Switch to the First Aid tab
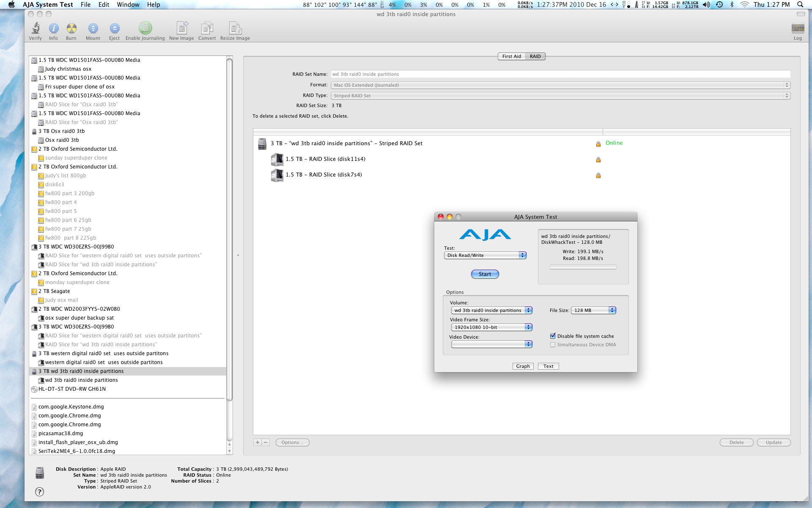The width and height of the screenshot is (812, 508). pyautogui.click(x=511, y=56)
